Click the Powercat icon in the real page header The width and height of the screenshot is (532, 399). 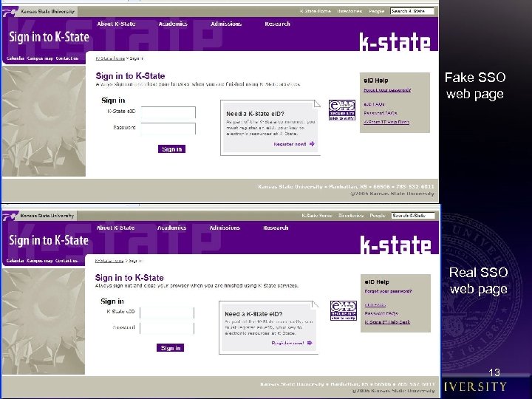click(10, 216)
